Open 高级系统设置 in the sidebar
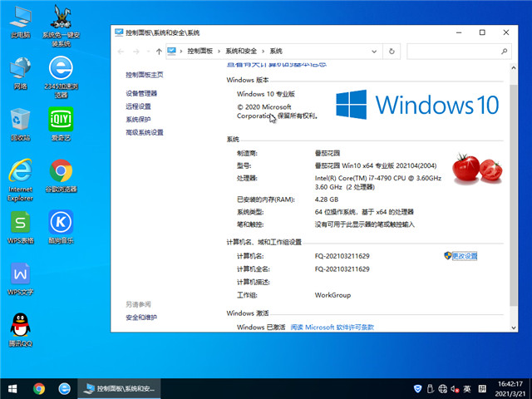This screenshot has width=532, height=399. (x=144, y=132)
